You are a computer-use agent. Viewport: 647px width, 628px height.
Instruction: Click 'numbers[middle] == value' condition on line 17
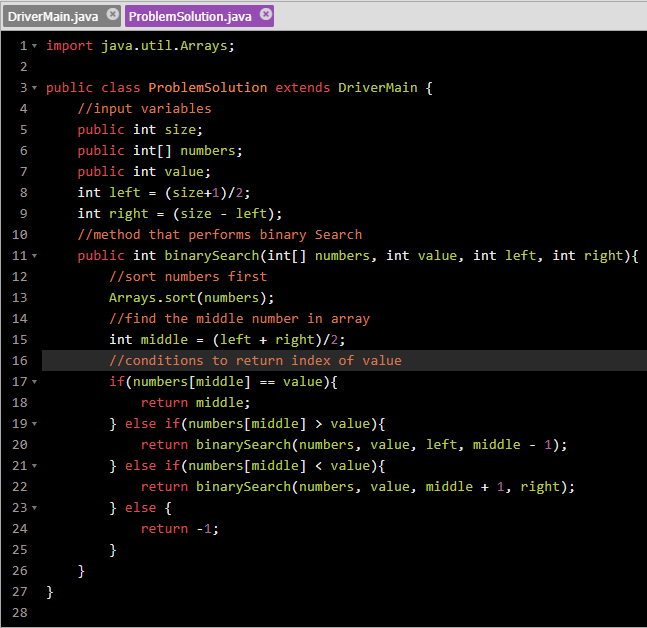coord(228,382)
